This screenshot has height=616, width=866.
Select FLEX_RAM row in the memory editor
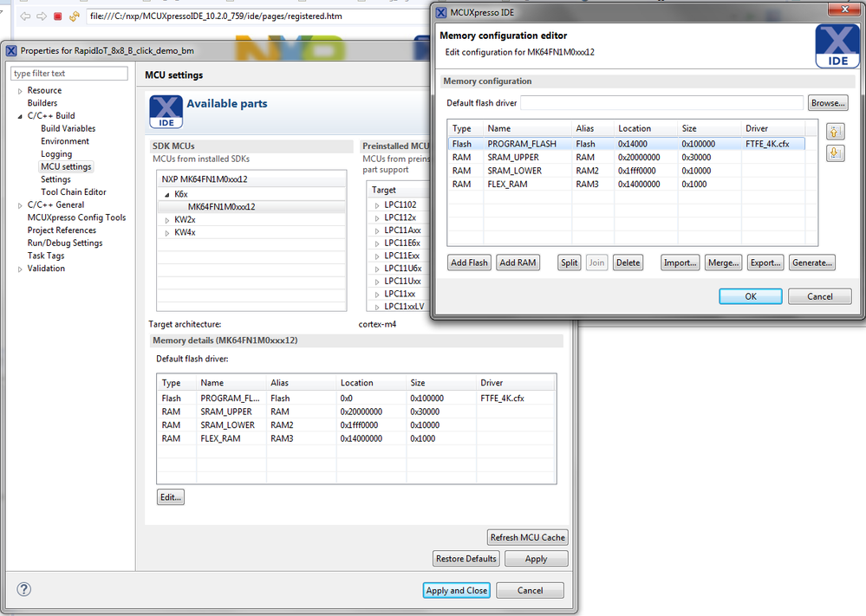626,185
